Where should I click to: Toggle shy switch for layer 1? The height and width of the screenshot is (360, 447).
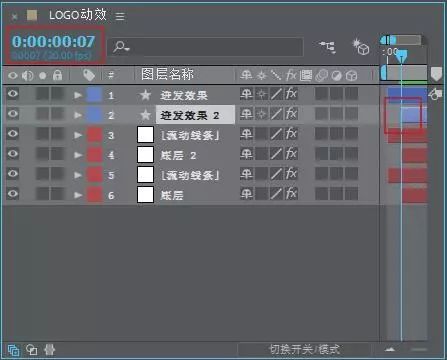tap(246, 94)
